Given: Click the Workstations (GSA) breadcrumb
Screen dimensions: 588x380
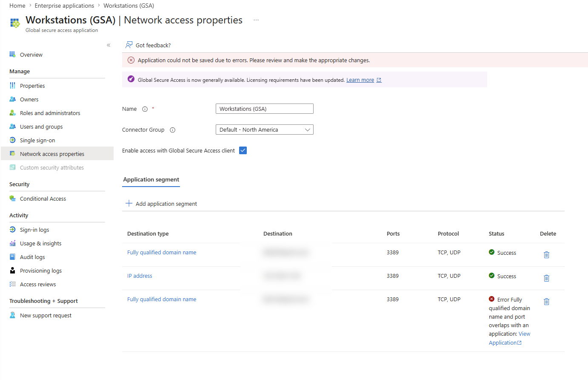Looking at the screenshot, I should [129, 6].
